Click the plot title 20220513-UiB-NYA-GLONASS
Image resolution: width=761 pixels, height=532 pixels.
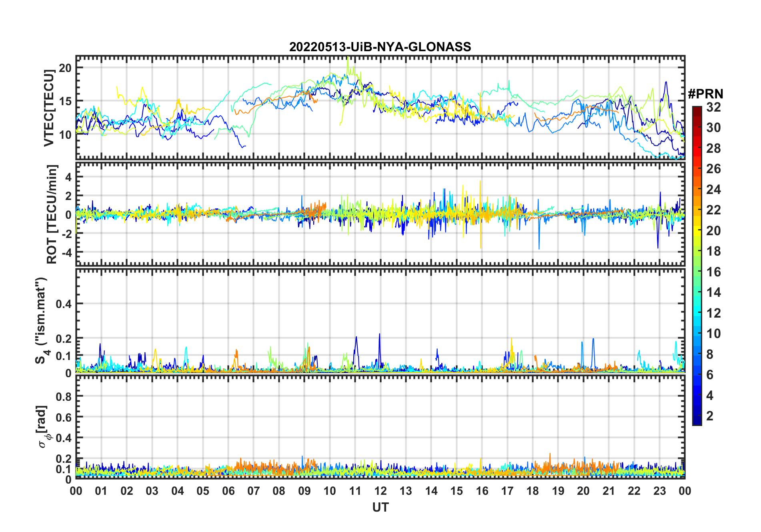(380, 47)
